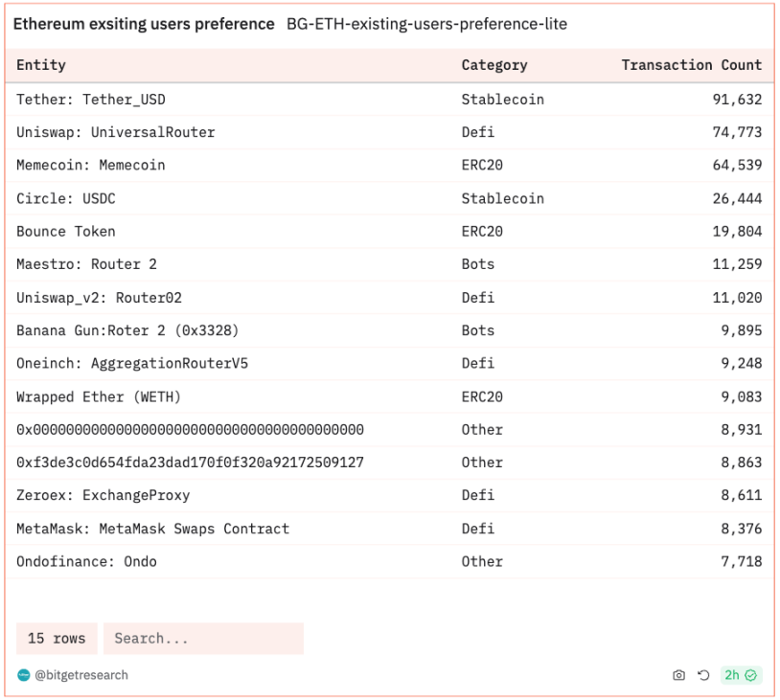Open the BG-ETH-existing-users-preference-lite query link
This screenshot has width=780, height=700.
pos(426,24)
